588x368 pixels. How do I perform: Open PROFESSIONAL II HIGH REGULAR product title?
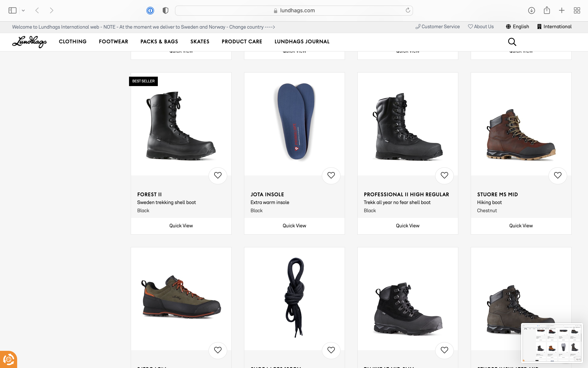pyautogui.click(x=406, y=194)
